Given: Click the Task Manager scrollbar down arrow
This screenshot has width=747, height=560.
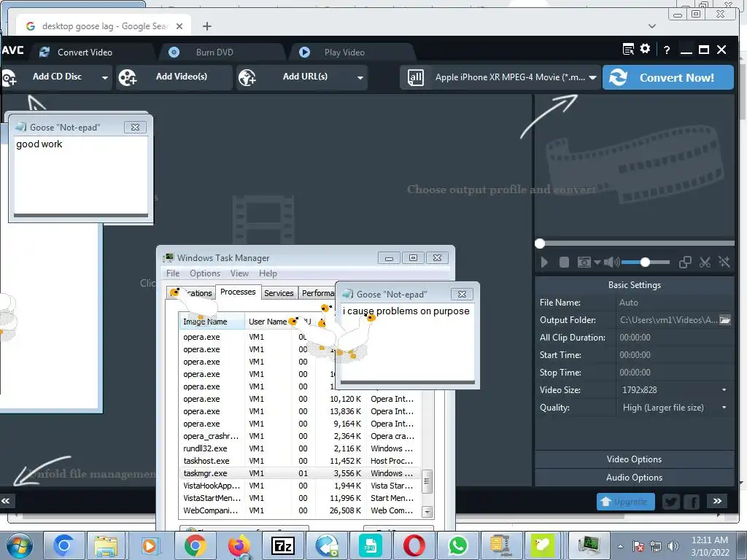Looking at the screenshot, I should tap(427, 512).
